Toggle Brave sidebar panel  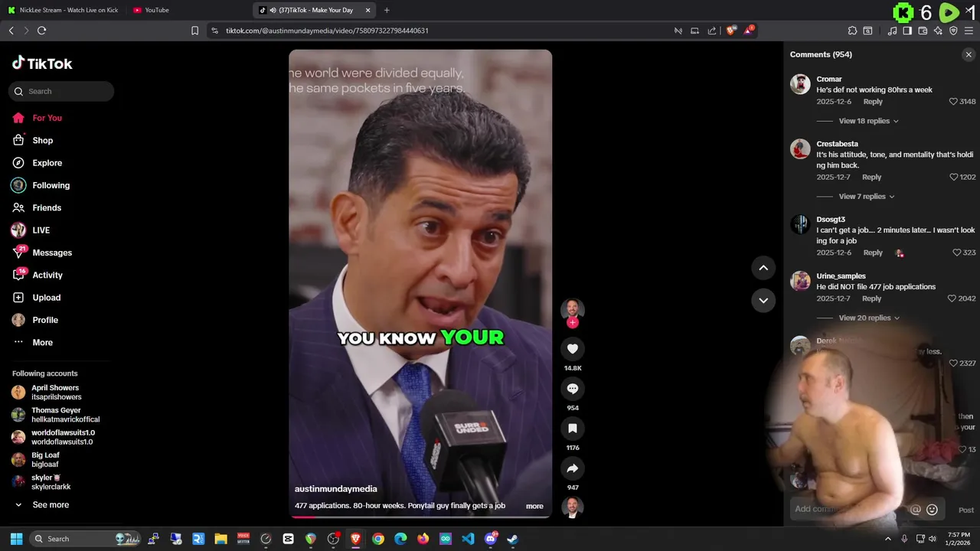(x=907, y=31)
